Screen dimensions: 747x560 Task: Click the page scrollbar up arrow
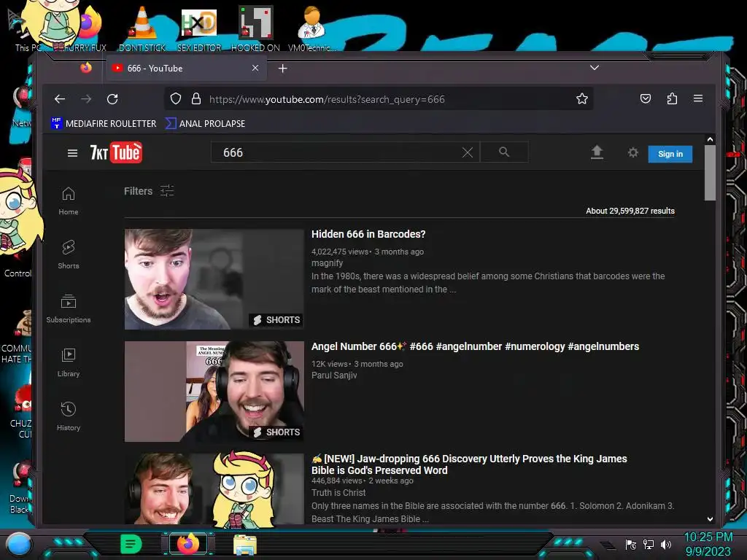[x=710, y=139]
